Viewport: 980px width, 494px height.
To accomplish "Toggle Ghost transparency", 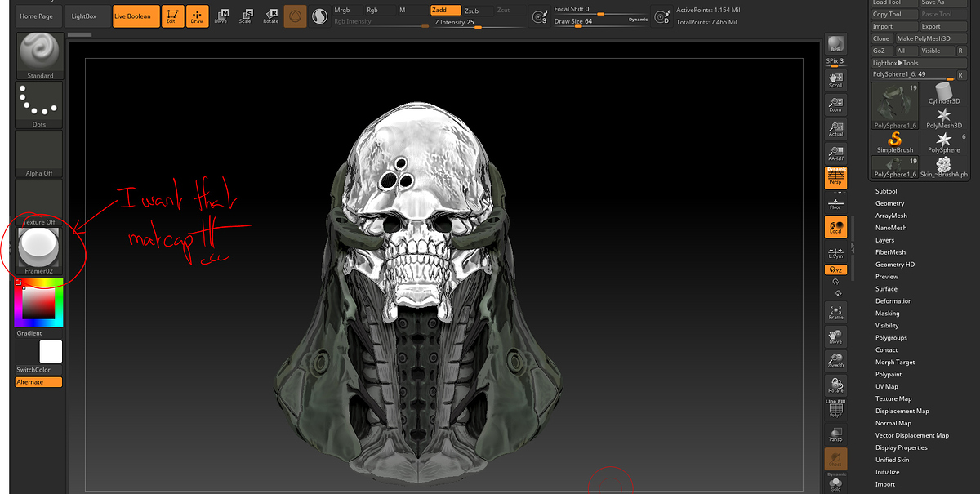I will point(835,457).
